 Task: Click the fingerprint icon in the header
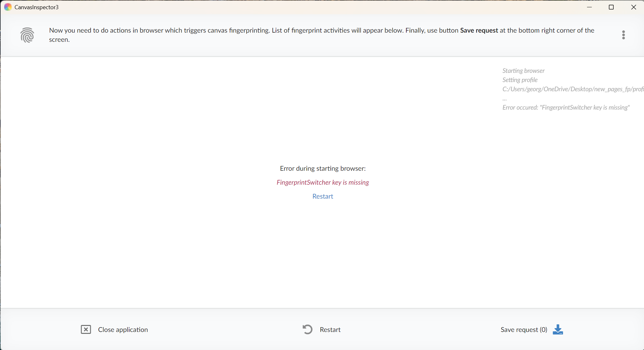click(27, 35)
